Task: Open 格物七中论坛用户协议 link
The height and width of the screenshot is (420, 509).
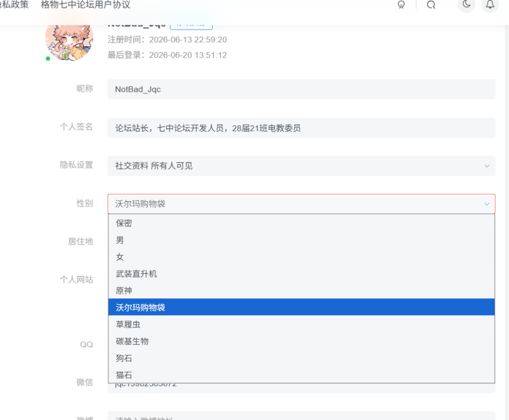Action: (x=85, y=5)
